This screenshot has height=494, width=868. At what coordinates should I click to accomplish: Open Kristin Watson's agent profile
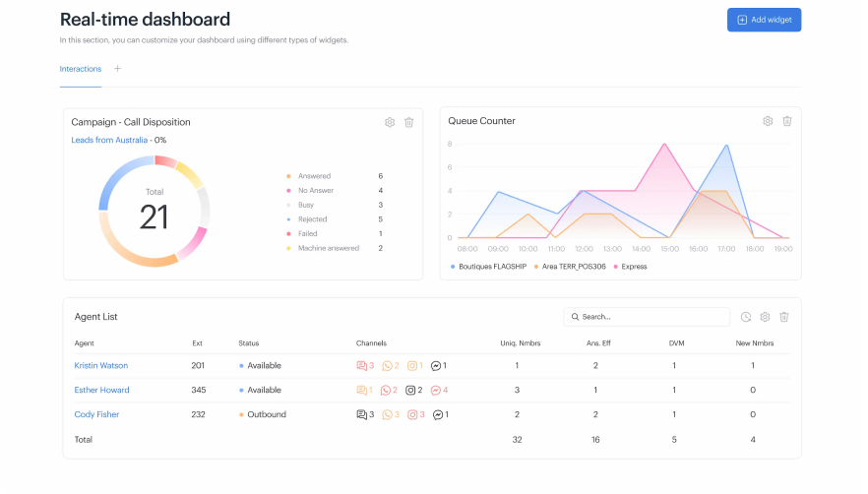pyautogui.click(x=101, y=366)
